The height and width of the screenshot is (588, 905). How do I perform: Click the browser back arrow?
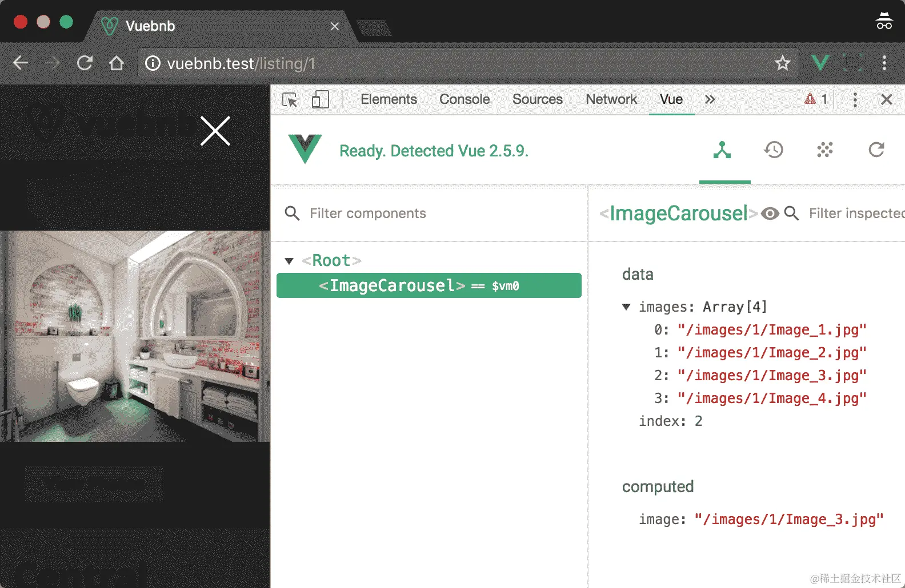click(21, 63)
